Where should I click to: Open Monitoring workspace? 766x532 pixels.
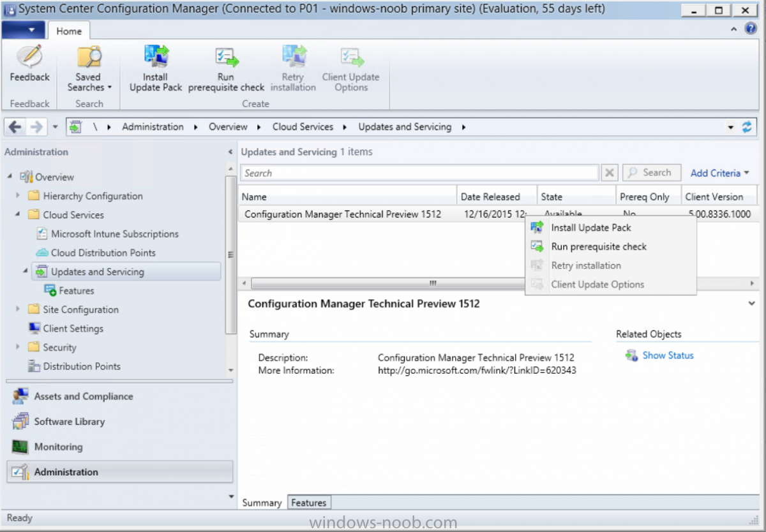coord(120,447)
